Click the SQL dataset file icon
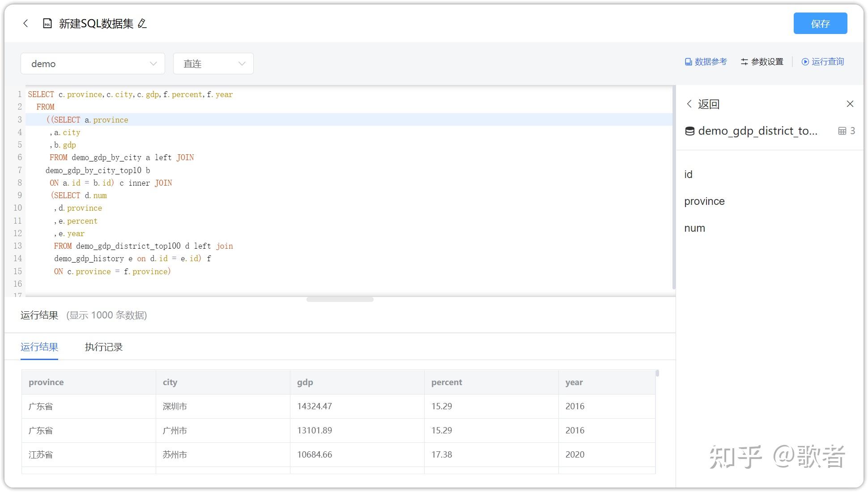 pyautogui.click(x=47, y=24)
